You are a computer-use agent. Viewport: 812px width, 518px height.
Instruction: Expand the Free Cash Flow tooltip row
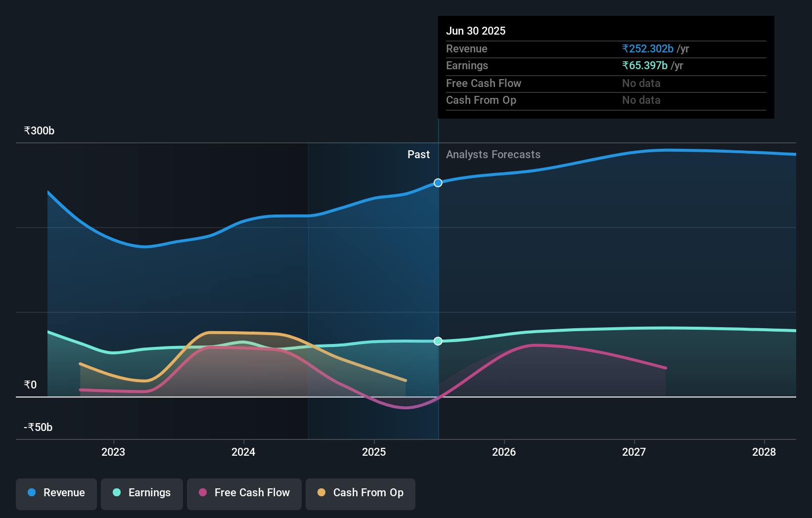pyautogui.click(x=484, y=83)
